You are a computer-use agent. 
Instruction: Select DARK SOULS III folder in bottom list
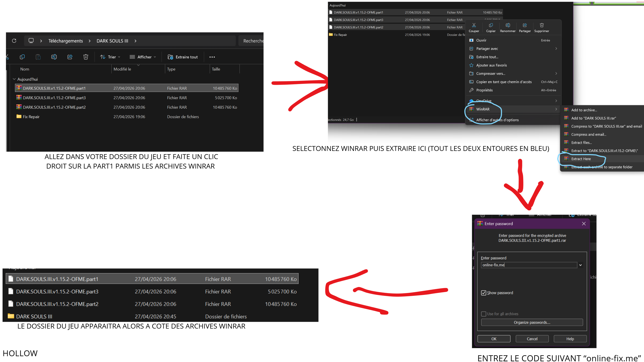tap(152, 316)
